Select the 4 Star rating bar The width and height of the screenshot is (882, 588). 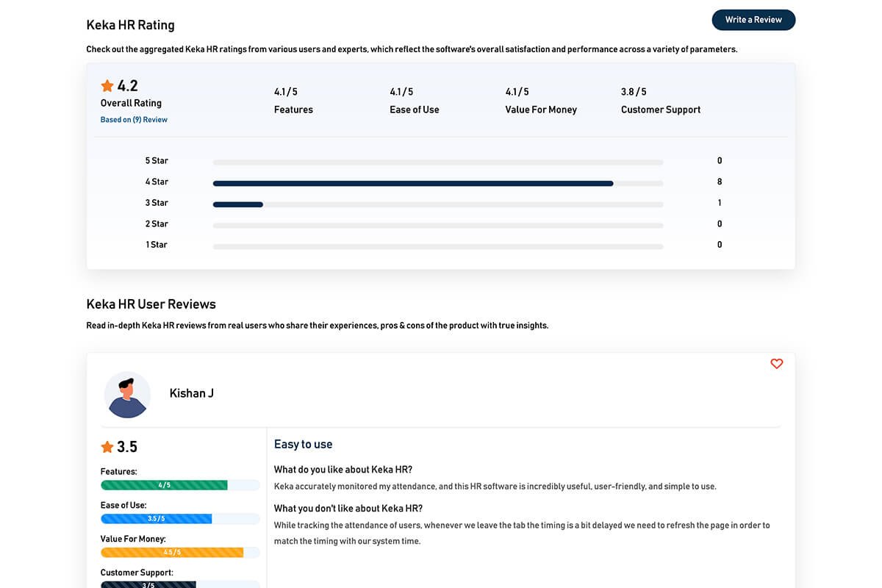coord(438,183)
